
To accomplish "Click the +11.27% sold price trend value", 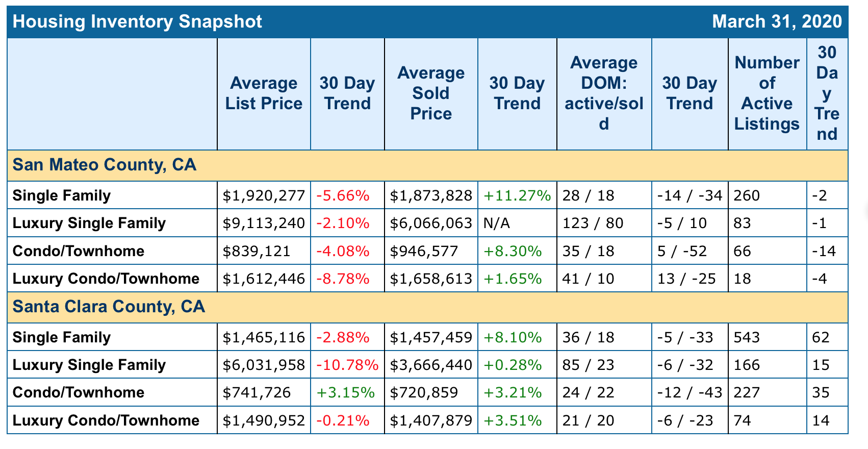I will tap(517, 196).
